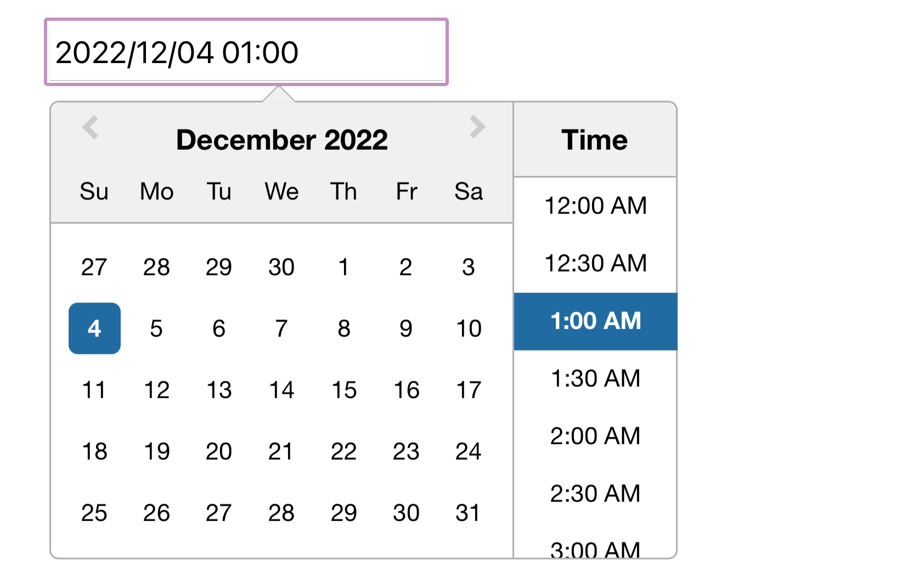
Task: Select 2:30 AM in the Time panel
Action: pos(595,494)
